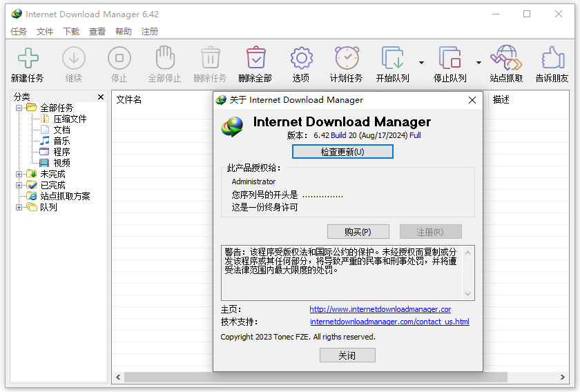Open the 站点抓取 globe icon
The width and height of the screenshot is (580, 392).
[x=506, y=58]
